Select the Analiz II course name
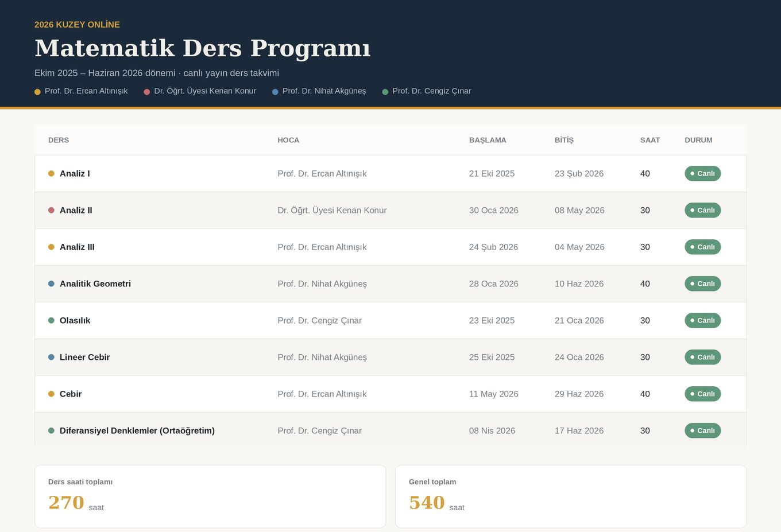The height and width of the screenshot is (532, 781). pos(76,210)
